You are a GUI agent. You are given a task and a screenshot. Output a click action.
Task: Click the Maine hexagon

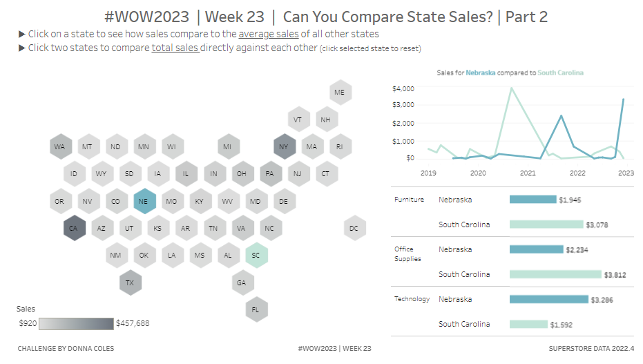(x=339, y=92)
